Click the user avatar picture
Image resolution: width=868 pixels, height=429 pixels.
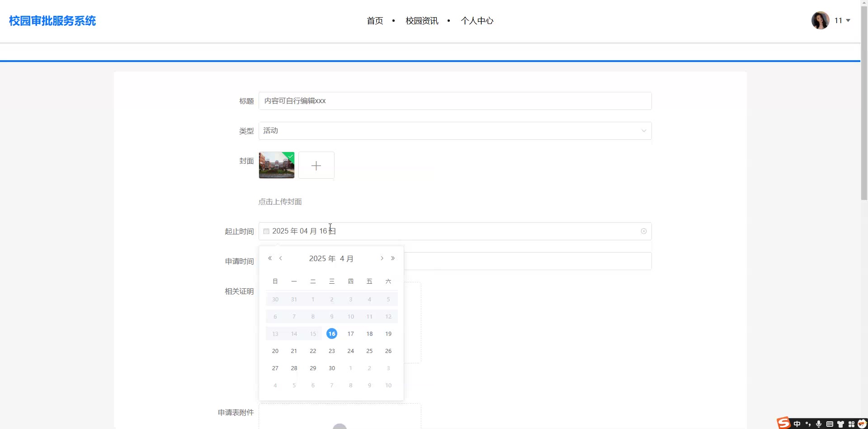[820, 20]
